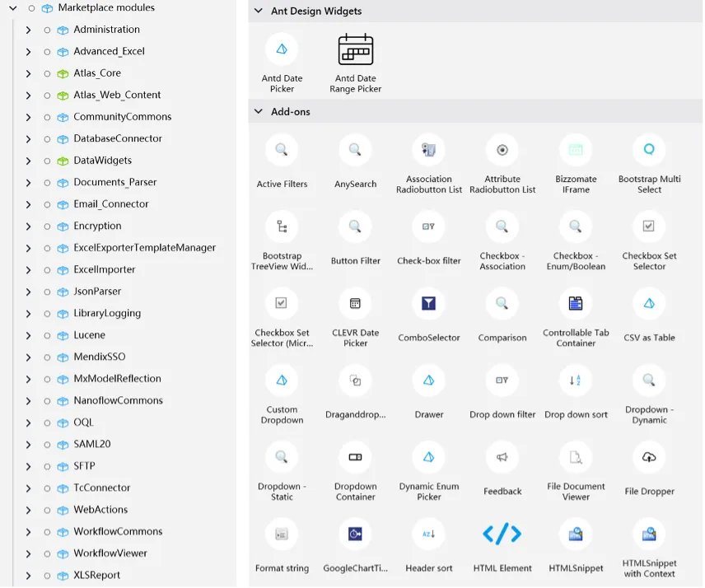Collapse the Ant Design Widgets section
705x588 pixels.
click(259, 11)
